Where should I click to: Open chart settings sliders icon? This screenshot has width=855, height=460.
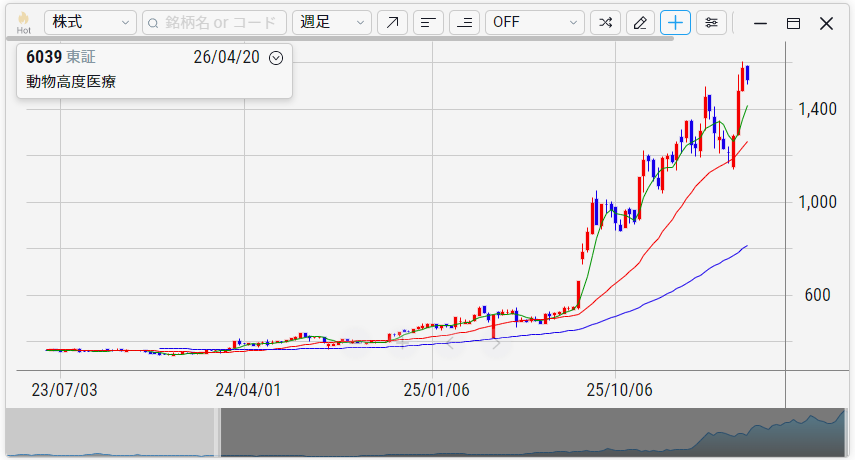[x=711, y=22]
